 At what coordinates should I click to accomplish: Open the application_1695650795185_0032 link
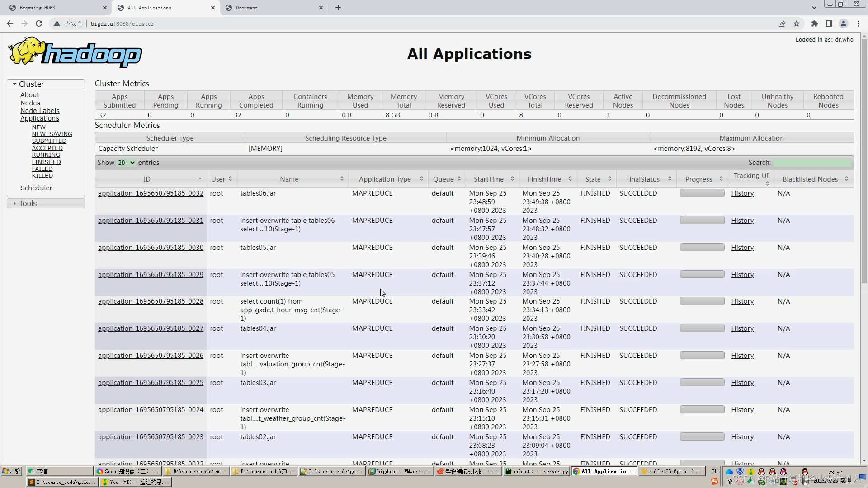151,193
